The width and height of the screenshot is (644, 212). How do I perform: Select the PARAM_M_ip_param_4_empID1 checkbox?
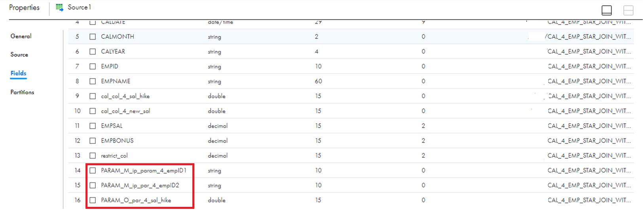tap(93, 170)
